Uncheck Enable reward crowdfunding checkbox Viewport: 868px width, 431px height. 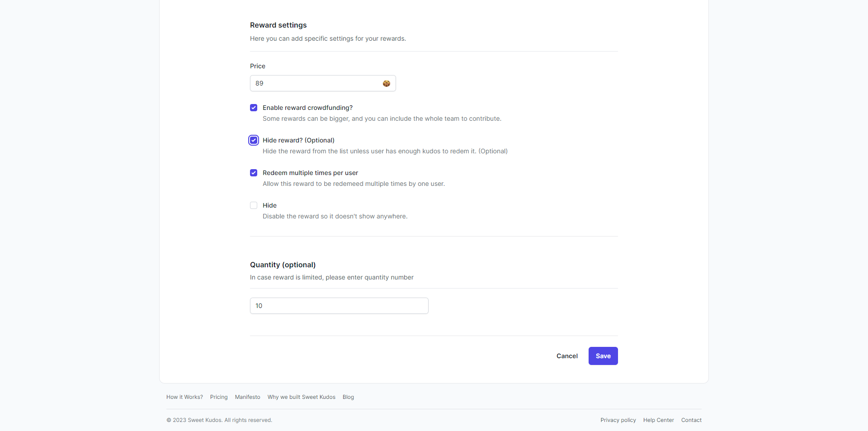[x=254, y=108]
